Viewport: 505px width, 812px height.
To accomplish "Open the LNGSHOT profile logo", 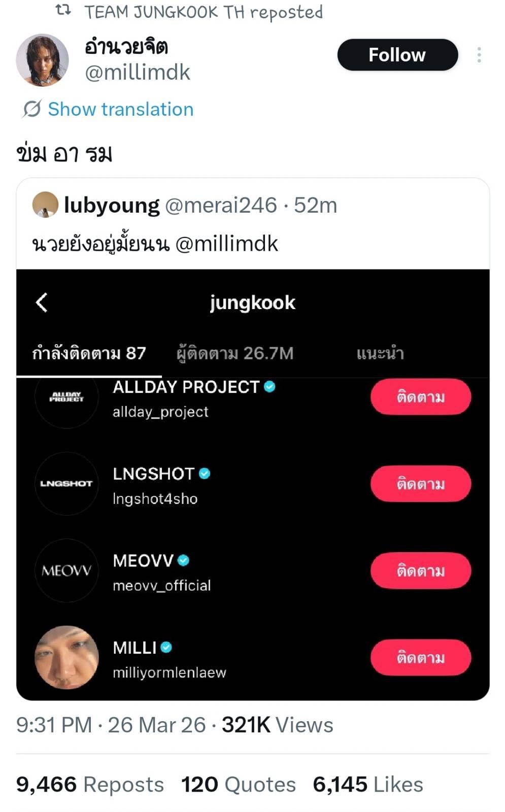I will pos(66,484).
